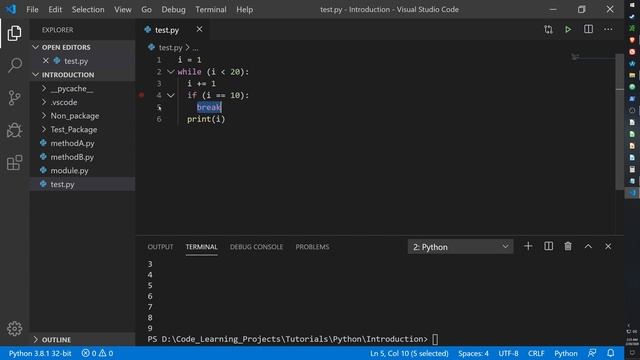Open the Edit menu

(55, 9)
